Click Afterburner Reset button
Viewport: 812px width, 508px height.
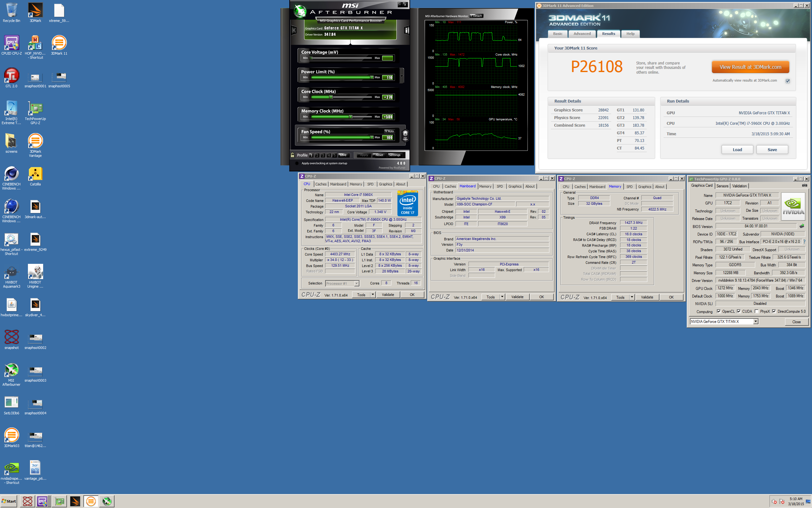click(379, 155)
